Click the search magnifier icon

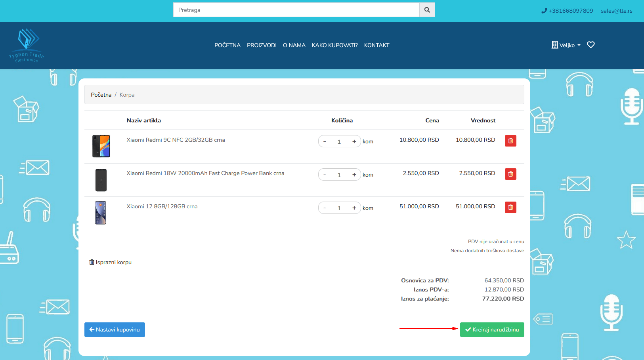(427, 10)
